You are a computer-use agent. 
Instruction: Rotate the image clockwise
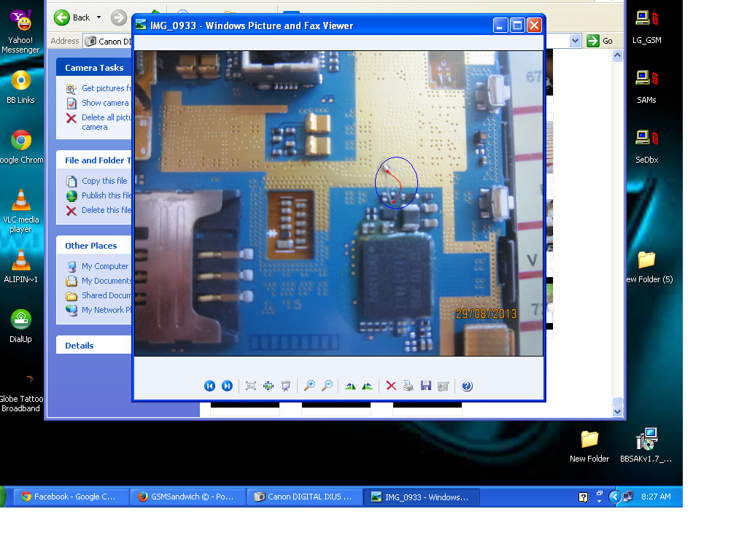(350, 386)
